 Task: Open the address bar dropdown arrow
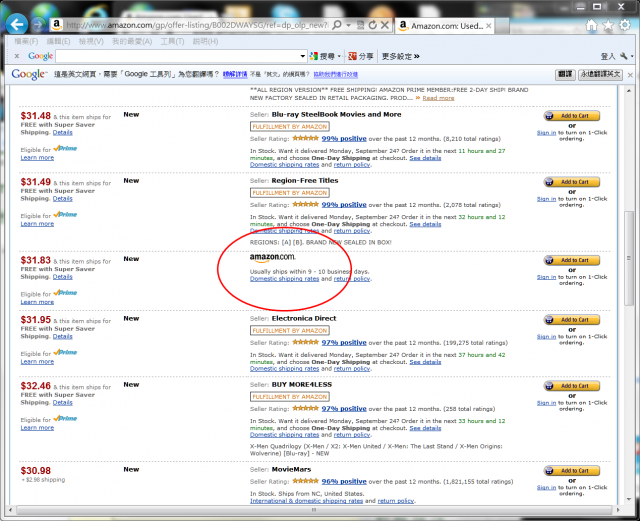[x=349, y=25]
